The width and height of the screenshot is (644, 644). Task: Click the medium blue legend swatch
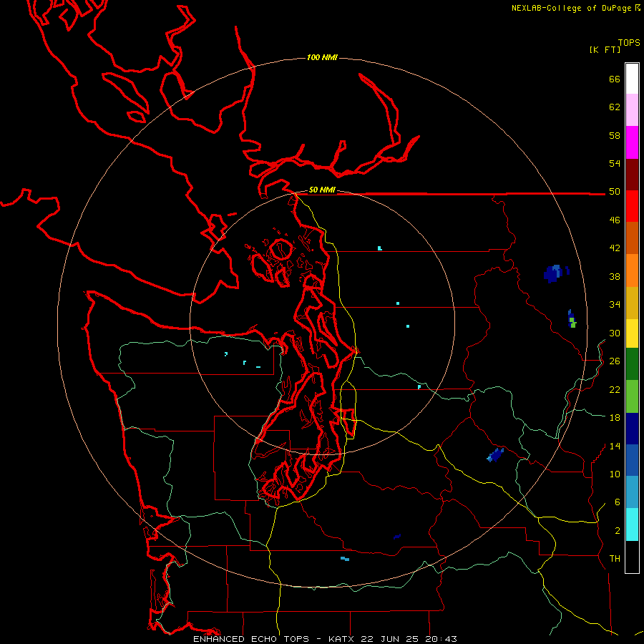point(632,460)
